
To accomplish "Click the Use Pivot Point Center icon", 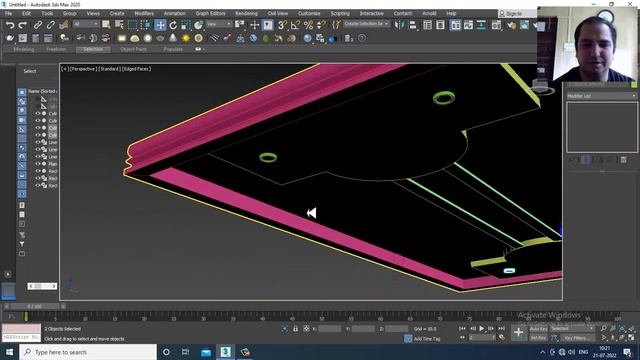I will (x=240, y=25).
